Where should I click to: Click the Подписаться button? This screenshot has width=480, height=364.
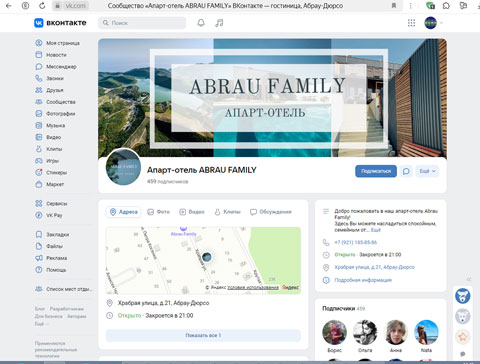tap(376, 171)
